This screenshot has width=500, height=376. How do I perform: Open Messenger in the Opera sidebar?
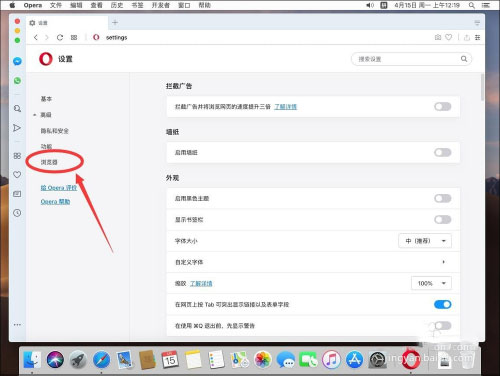pyautogui.click(x=17, y=61)
